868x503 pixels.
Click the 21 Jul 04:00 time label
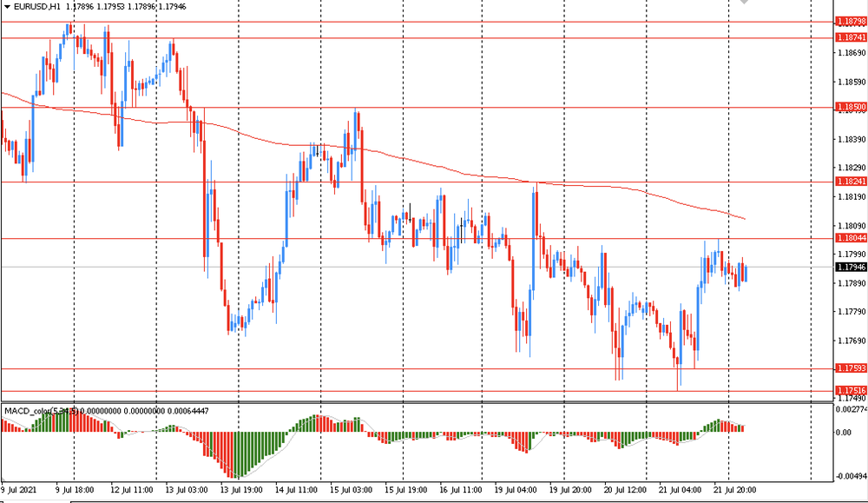680,490
